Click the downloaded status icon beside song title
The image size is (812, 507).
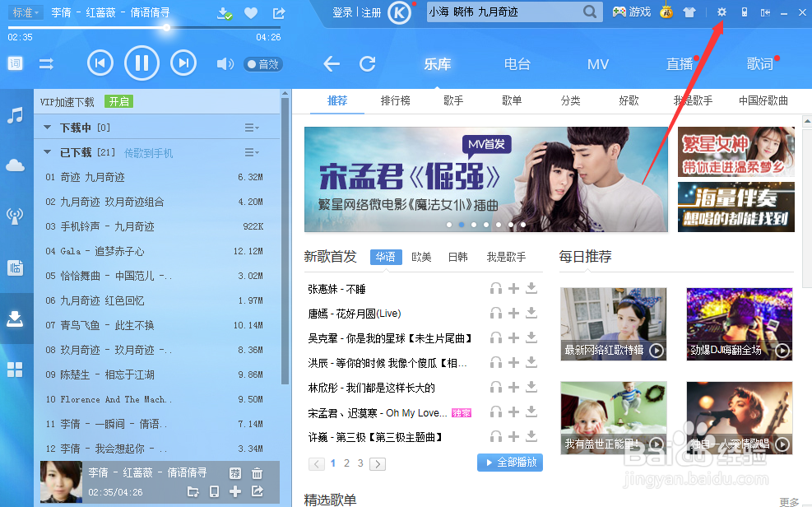tap(225, 13)
